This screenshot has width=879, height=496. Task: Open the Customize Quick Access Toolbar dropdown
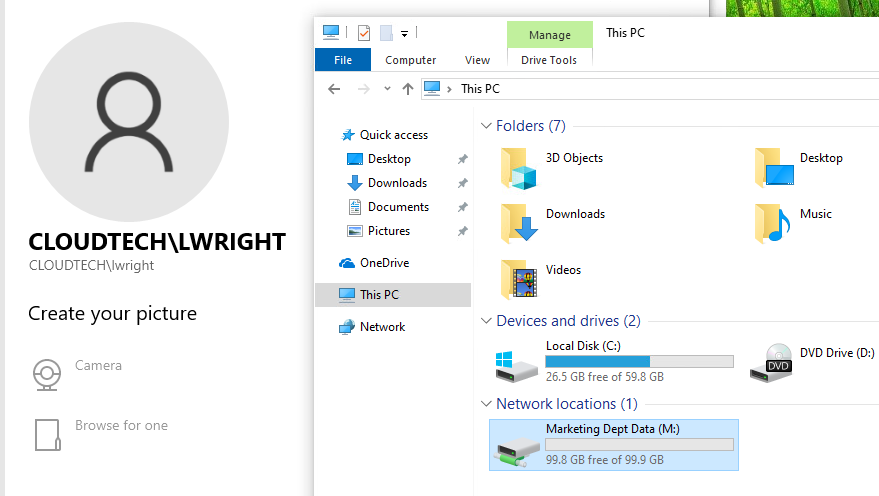click(x=404, y=33)
